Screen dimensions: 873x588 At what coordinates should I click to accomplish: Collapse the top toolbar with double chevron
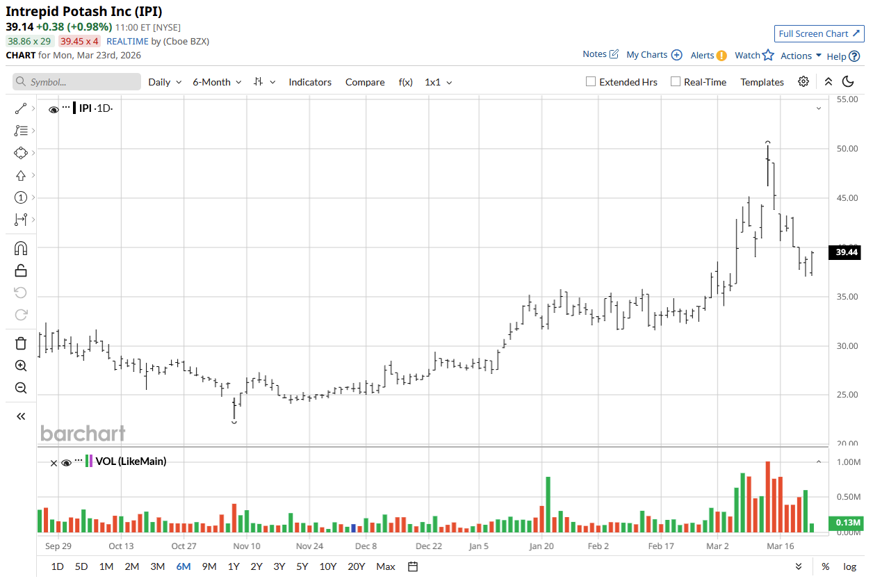pos(829,81)
